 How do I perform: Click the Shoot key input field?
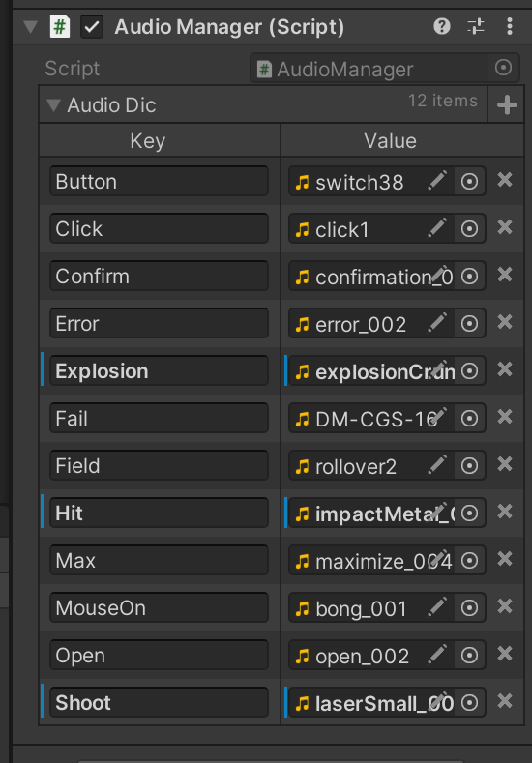point(160,703)
